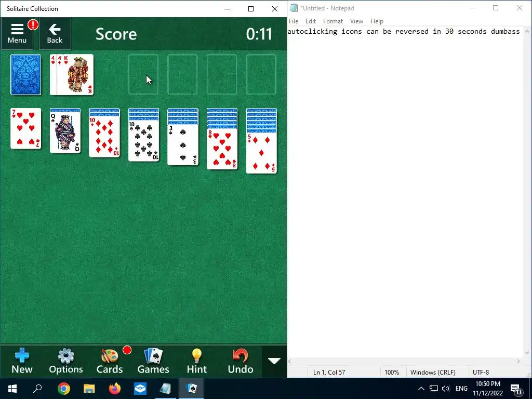Select the 10 of diamonds card
The height and width of the screenshot is (399, 532).
(x=104, y=137)
